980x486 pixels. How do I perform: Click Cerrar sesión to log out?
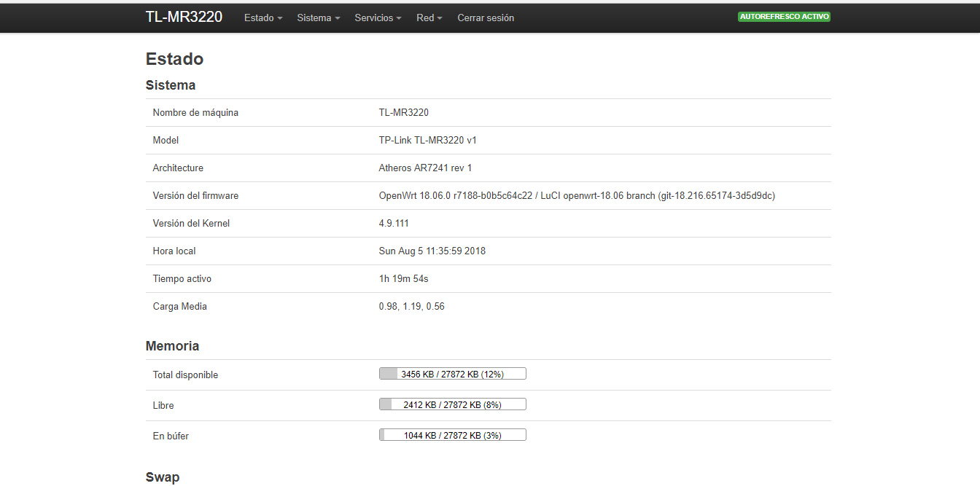click(x=486, y=17)
